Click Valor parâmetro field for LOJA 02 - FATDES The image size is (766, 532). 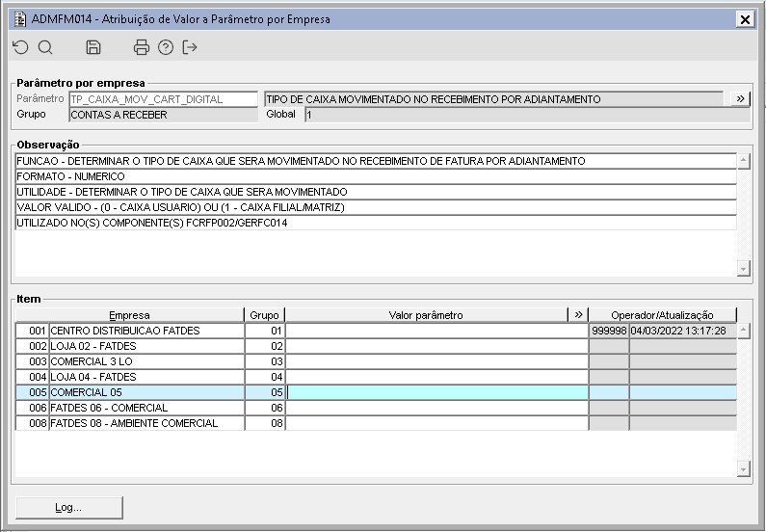[437, 346]
